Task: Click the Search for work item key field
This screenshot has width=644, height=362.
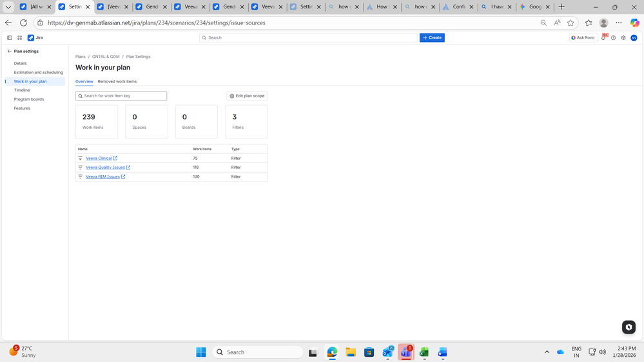Action: (x=121, y=96)
